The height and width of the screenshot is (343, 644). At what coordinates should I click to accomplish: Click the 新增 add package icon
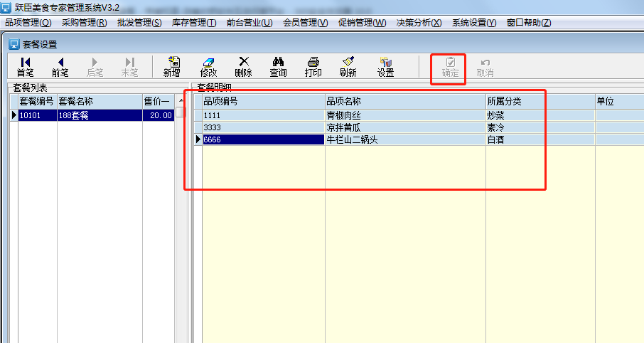(x=171, y=67)
